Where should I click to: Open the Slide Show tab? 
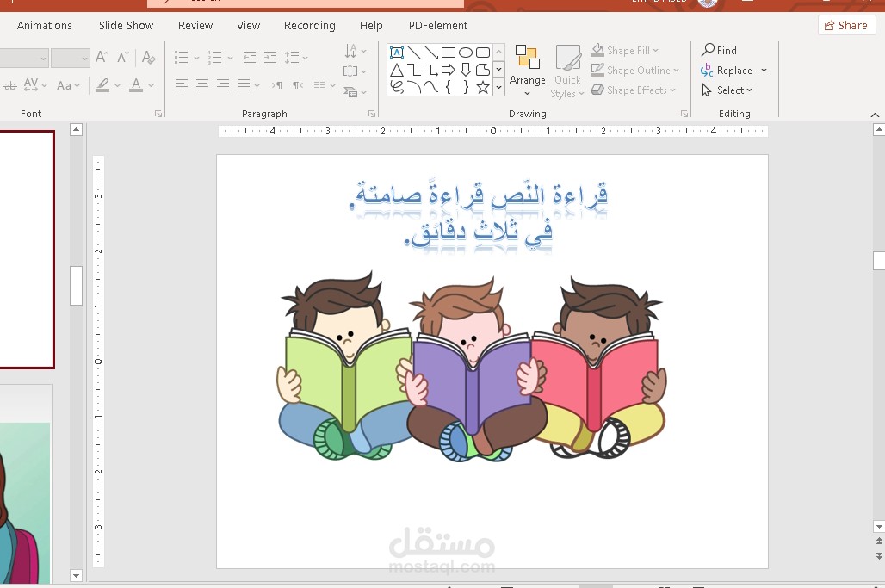tap(126, 25)
